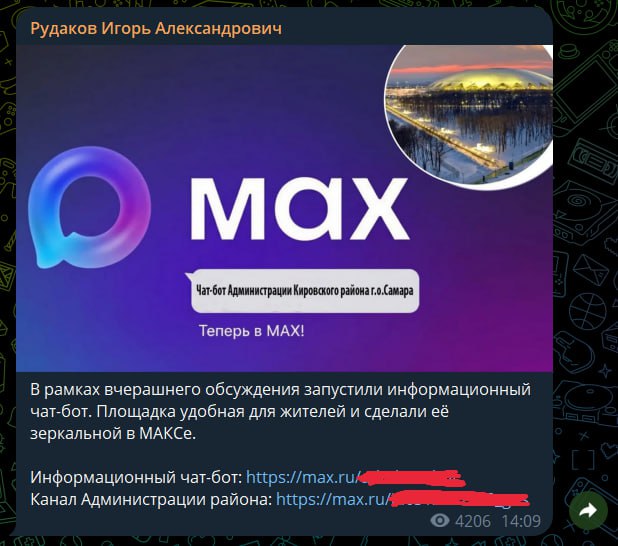
Task: Click the Теперь в MAX! caption
Action: pos(251,330)
